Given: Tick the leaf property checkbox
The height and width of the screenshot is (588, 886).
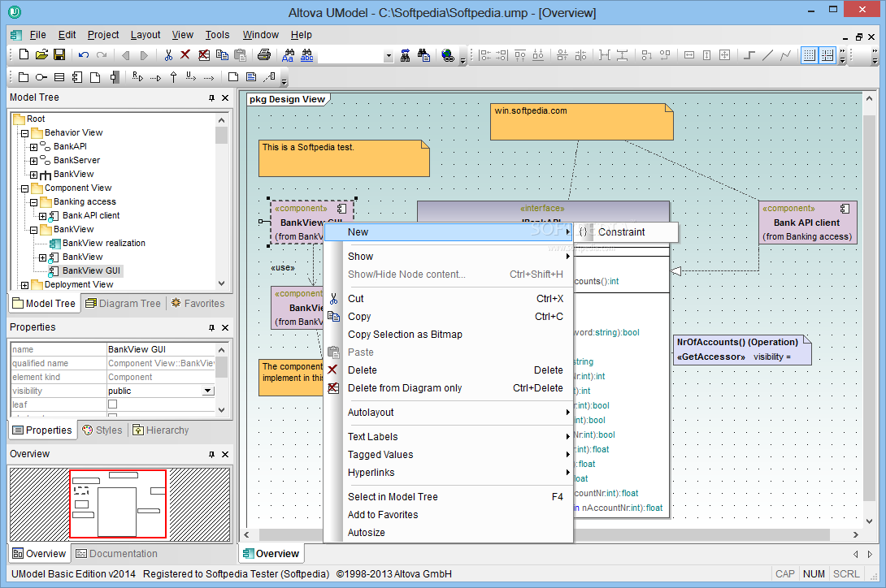Looking at the screenshot, I should click(x=112, y=404).
